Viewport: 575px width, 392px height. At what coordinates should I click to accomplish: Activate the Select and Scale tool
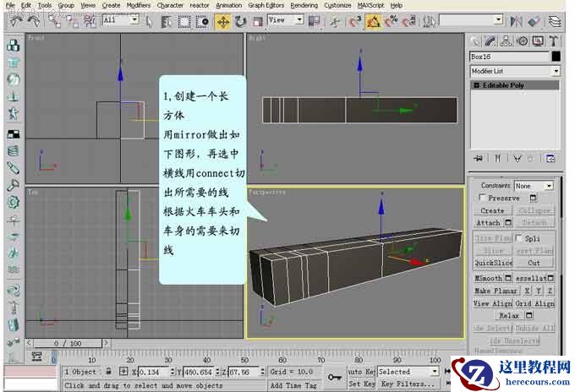tap(257, 22)
